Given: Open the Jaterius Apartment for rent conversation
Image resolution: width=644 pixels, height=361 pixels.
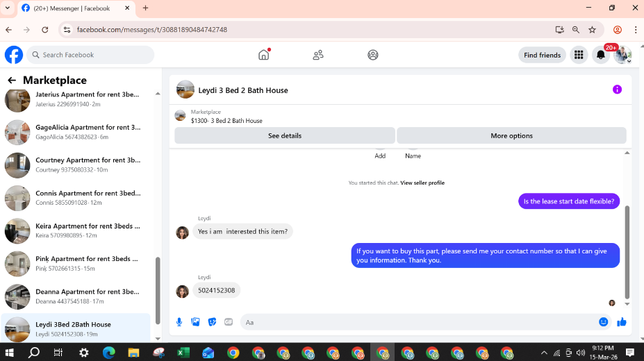Looking at the screenshot, I should click(76, 99).
